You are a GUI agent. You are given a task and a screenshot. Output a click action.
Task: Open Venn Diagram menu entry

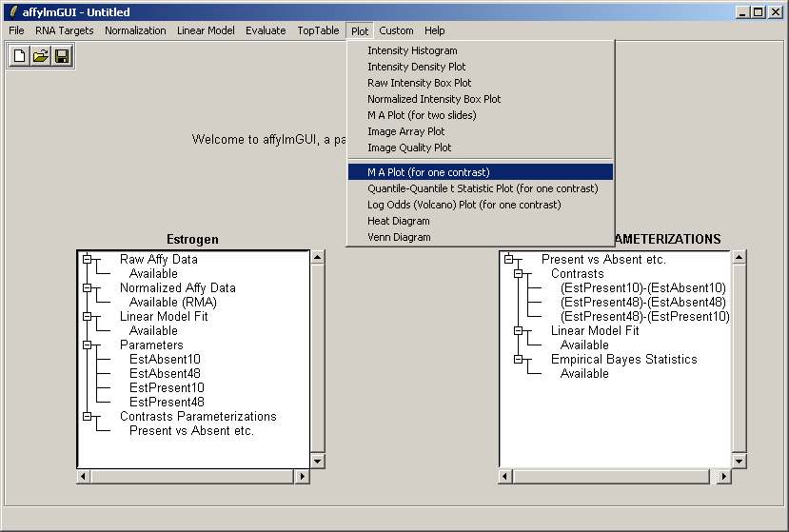(399, 237)
